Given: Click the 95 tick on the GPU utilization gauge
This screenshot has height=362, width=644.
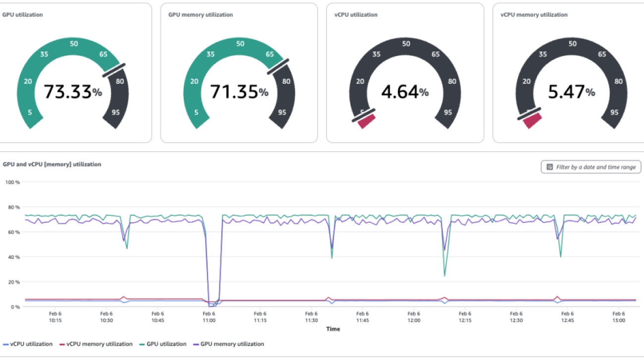Looking at the screenshot, I should (115, 112).
